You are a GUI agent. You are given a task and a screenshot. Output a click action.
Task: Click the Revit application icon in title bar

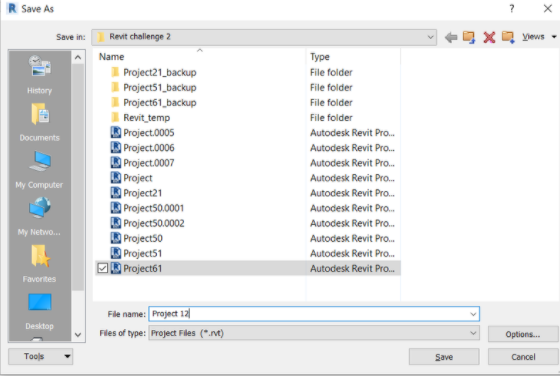point(12,8)
